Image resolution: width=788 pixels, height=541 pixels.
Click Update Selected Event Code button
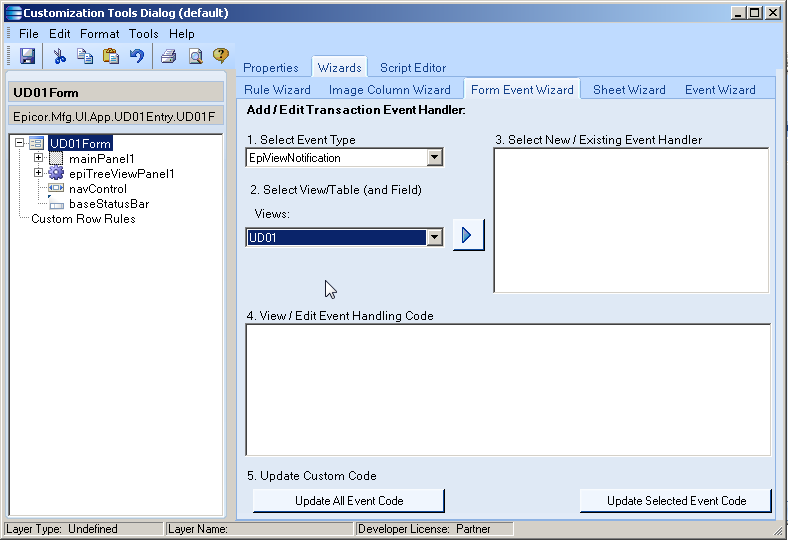click(676, 501)
